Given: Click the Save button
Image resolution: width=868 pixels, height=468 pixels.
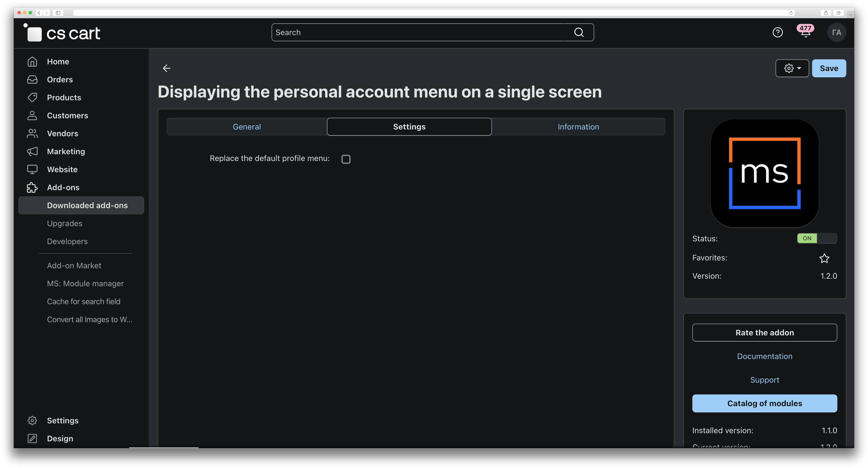Looking at the screenshot, I should coord(829,68).
